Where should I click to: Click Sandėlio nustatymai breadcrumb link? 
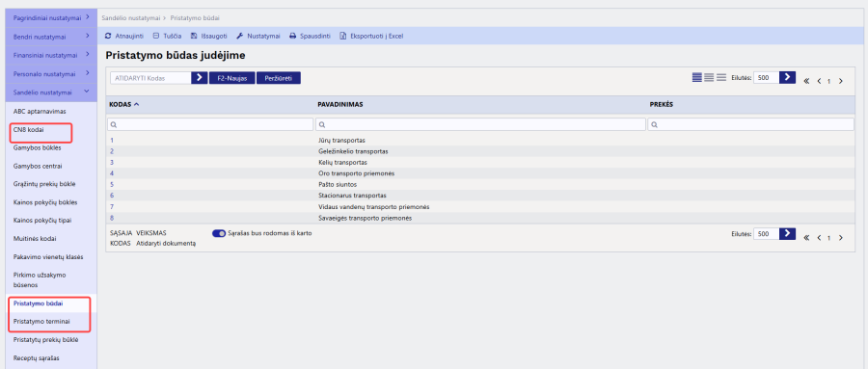tap(130, 18)
